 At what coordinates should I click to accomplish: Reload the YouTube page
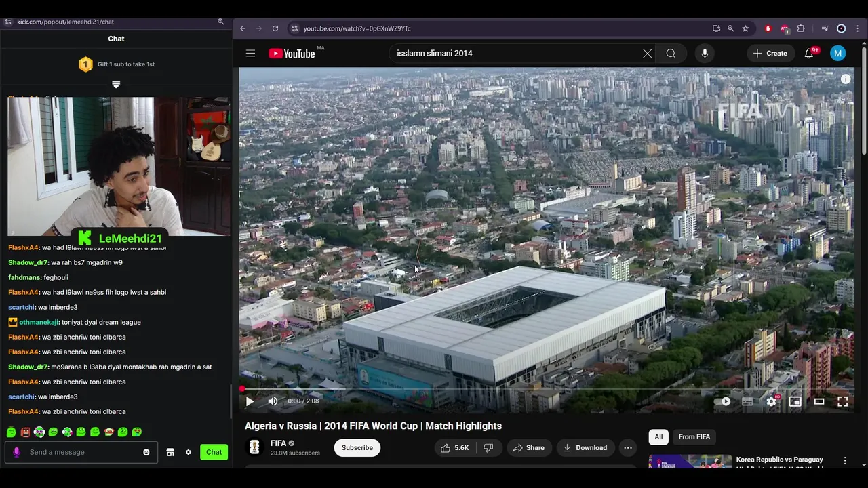coord(275,28)
